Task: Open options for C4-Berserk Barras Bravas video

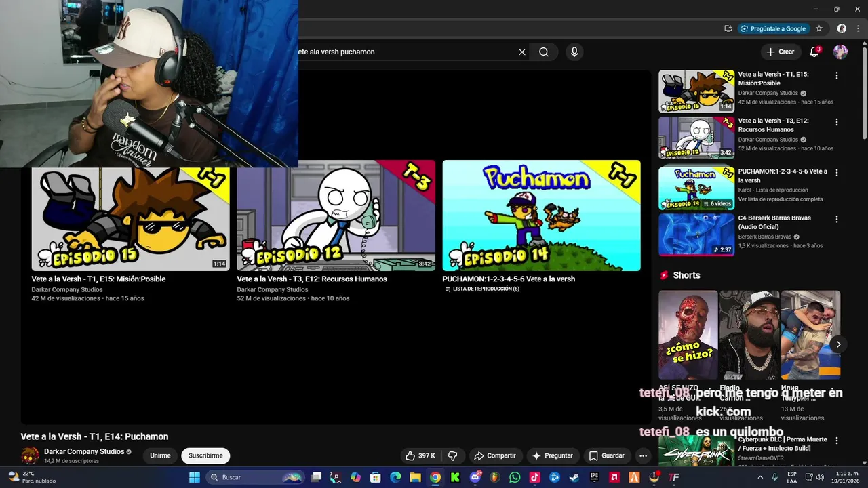Action: pyautogui.click(x=836, y=219)
